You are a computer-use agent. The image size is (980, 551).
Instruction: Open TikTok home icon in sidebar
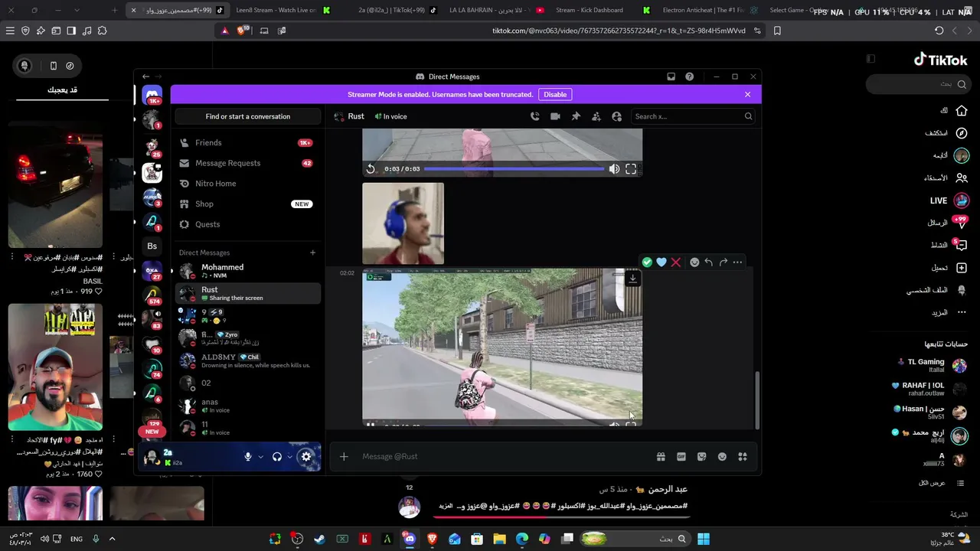click(x=962, y=111)
